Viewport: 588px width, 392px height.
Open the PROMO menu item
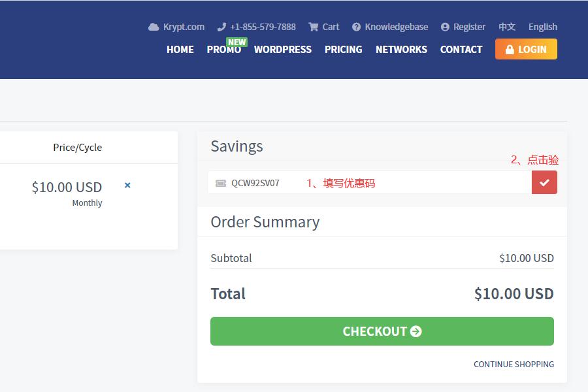224,50
